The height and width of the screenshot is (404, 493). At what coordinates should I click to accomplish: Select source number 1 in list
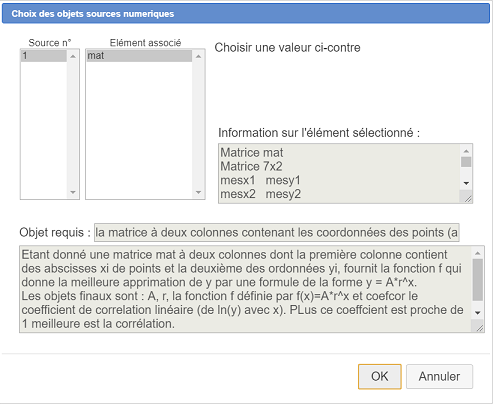44,56
